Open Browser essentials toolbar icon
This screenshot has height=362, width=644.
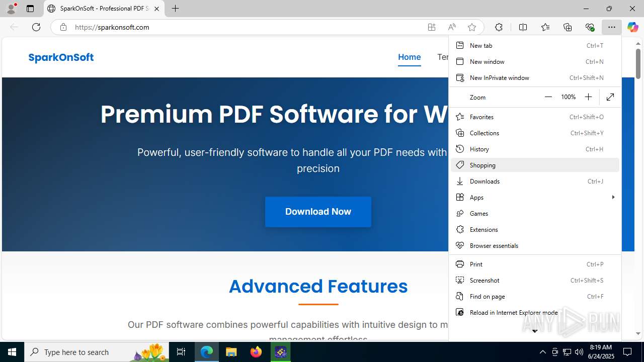pos(590,27)
